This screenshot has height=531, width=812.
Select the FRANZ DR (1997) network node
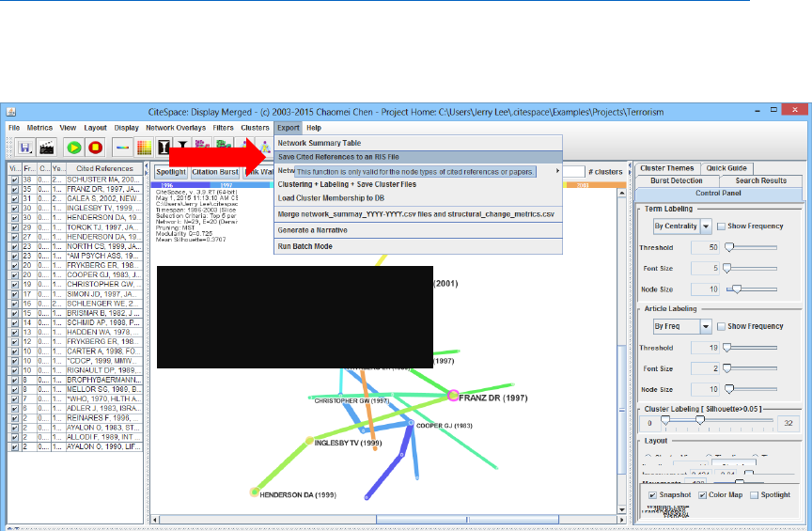[453, 396]
